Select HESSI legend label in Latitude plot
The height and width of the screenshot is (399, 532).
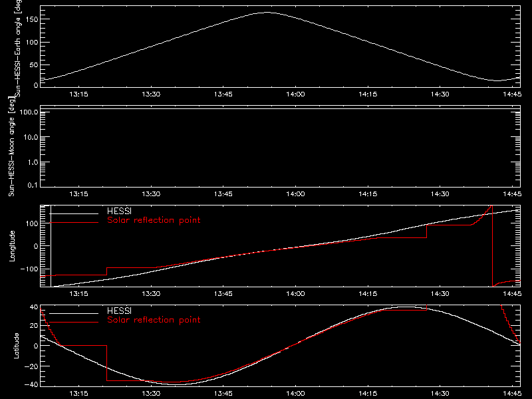tap(119, 311)
